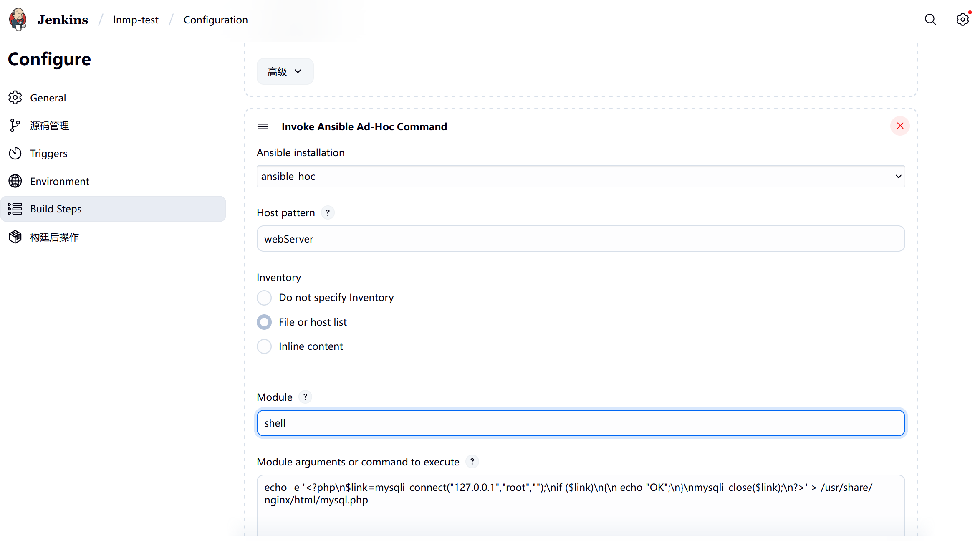
Task: Click the Environment globe icon
Action: (x=15, y=181)
